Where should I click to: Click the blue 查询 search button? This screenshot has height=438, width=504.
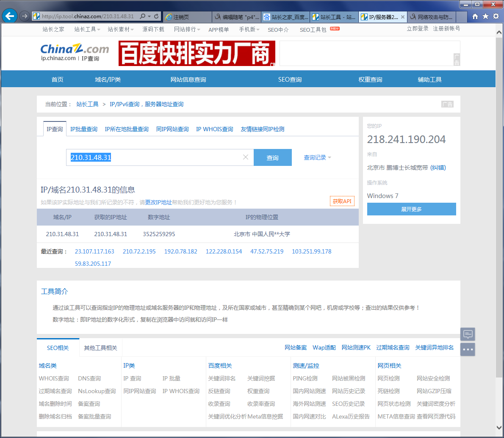click(x=273, y=157)
